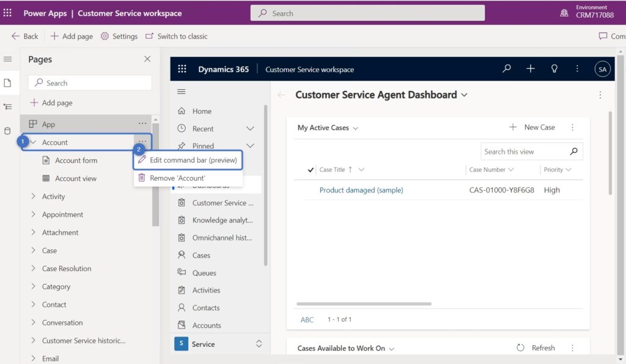Click the Back arrow button
The width and height of the screenshot is (626, 364).
pos(24,36)
